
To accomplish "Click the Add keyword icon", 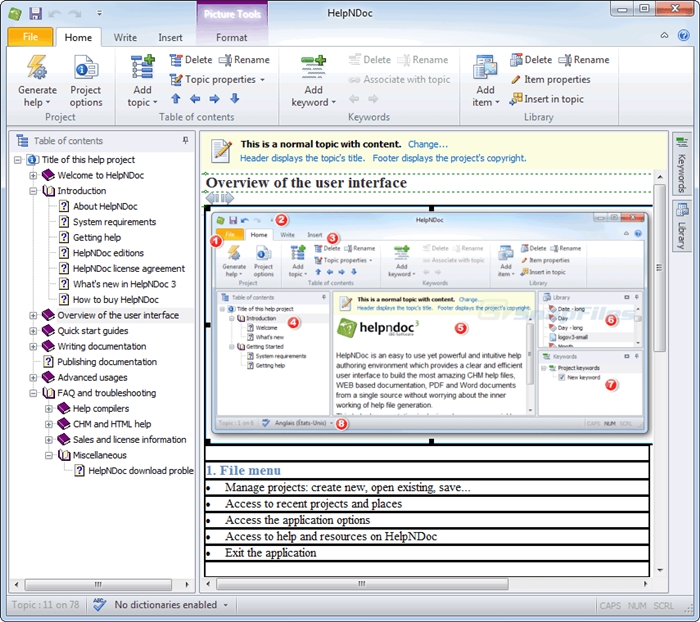I will point(313,67).
